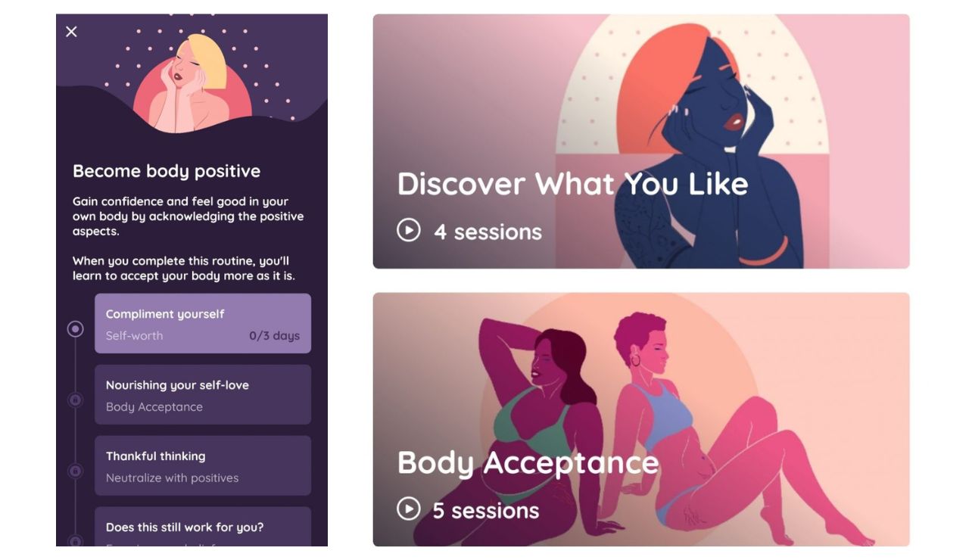Viewport: 969px width, 560px height.
Task: Click the 5 sessions label
Action: click(x=486, y=510)
